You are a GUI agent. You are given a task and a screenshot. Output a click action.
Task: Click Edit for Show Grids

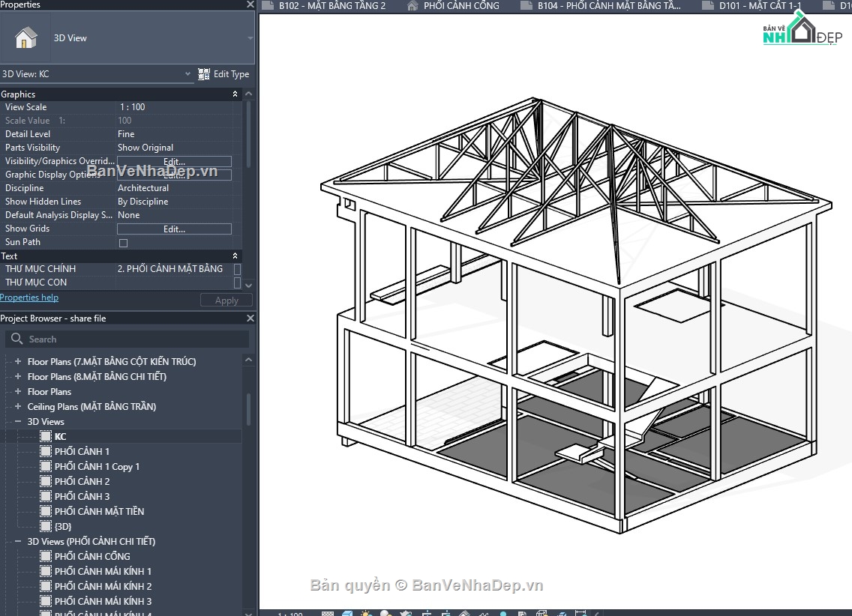tap(175, 229)
